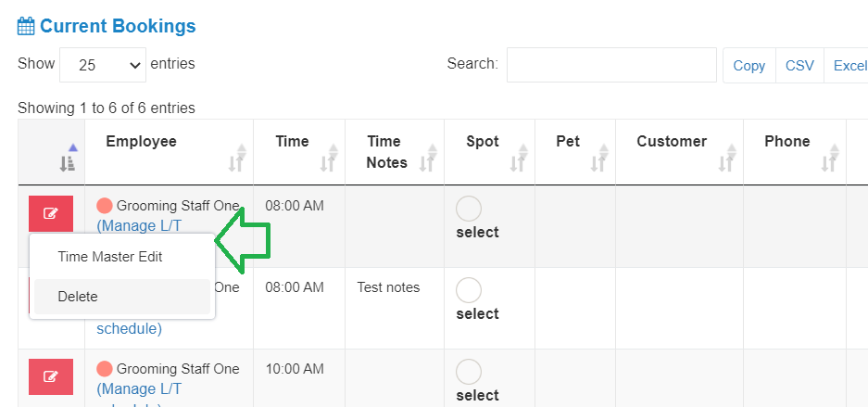
Task: Click select label in 10:00 AM row
Action: click(477, 395)
